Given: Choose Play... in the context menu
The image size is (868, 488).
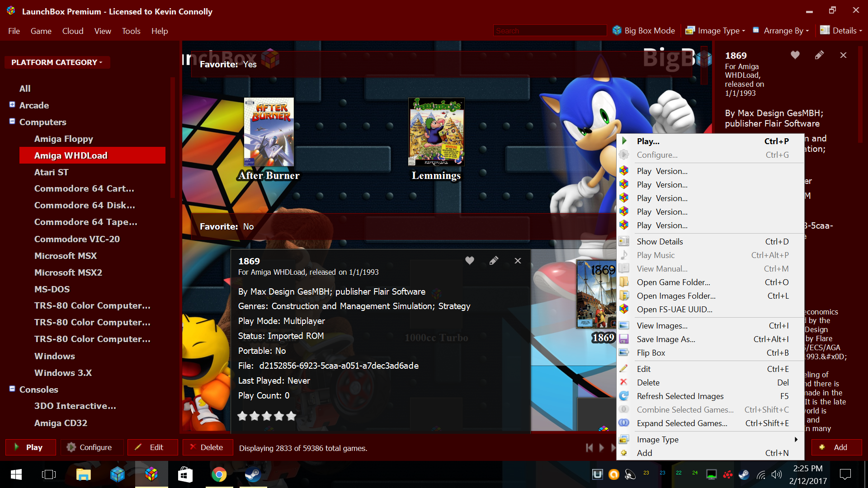Looking at the screenshot, I should [x=710, y=141].
